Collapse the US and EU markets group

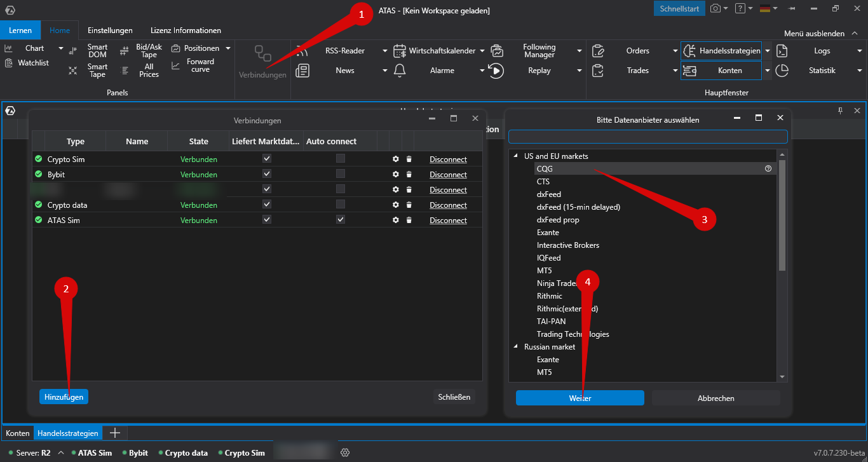click(x=515, y=156)
